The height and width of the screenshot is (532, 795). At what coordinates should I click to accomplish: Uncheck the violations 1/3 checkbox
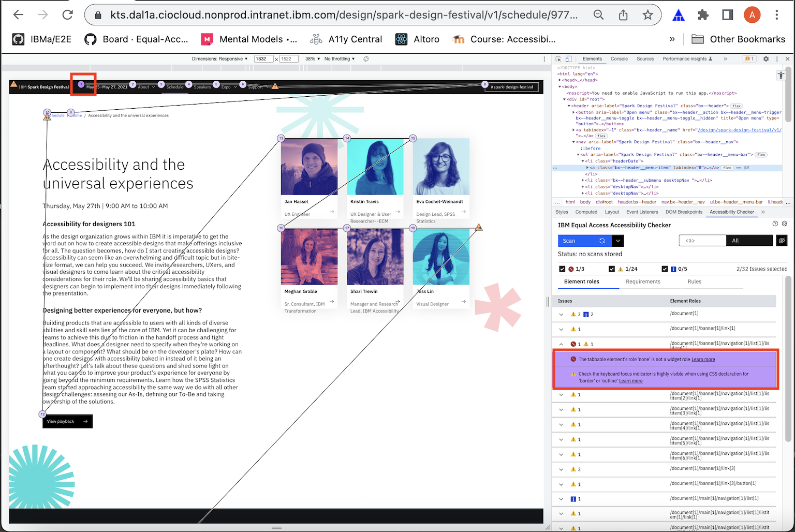563,269
